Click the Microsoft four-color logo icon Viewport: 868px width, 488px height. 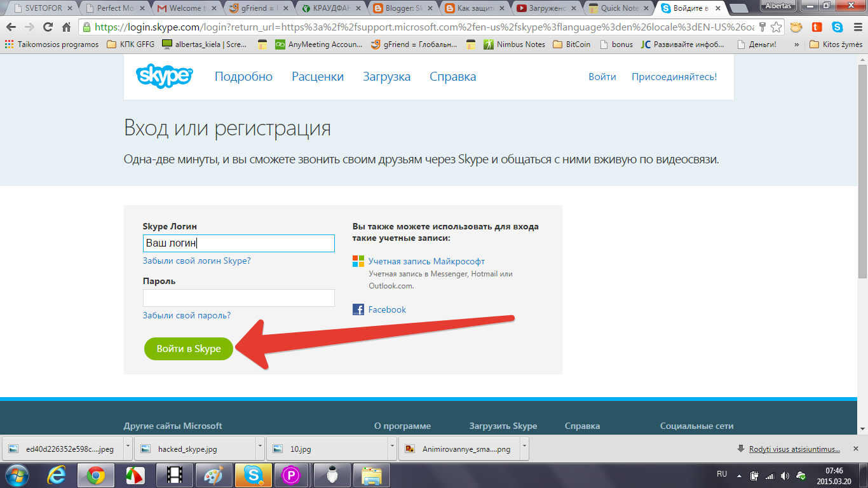[358, 261]
